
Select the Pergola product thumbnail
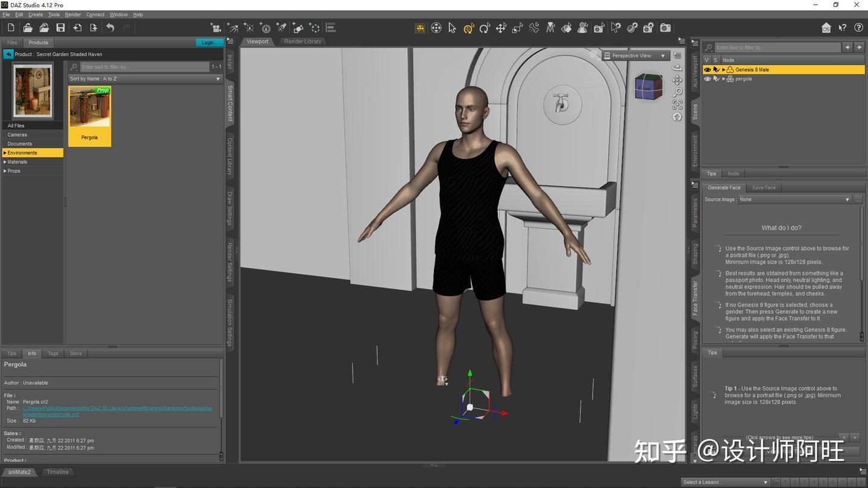(89, 111)
